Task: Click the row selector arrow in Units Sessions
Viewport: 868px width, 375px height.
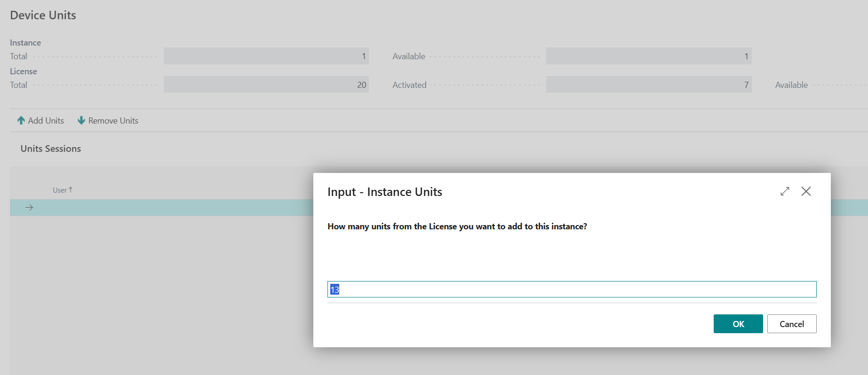Action: pyautogui.click(x=29, y=208)
